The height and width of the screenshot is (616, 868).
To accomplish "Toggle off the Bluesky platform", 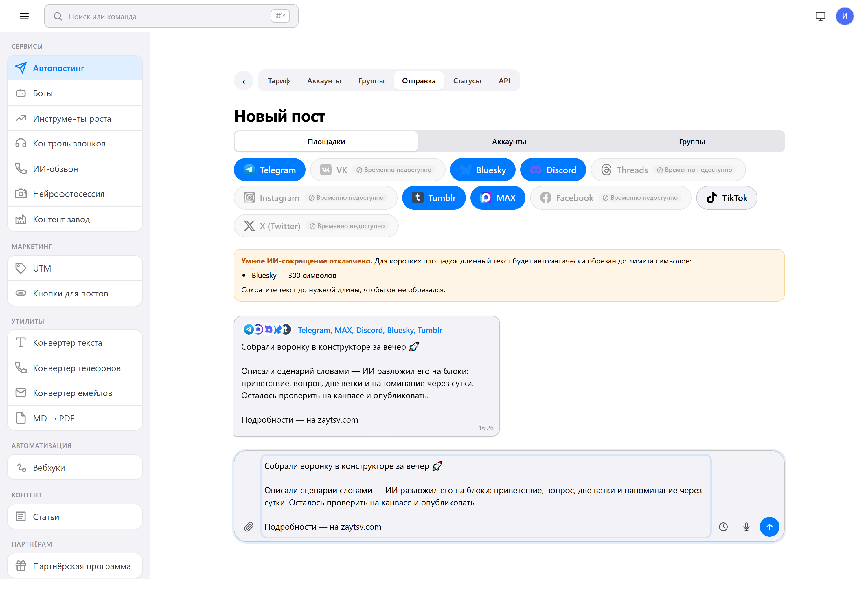I will (483, 170).
